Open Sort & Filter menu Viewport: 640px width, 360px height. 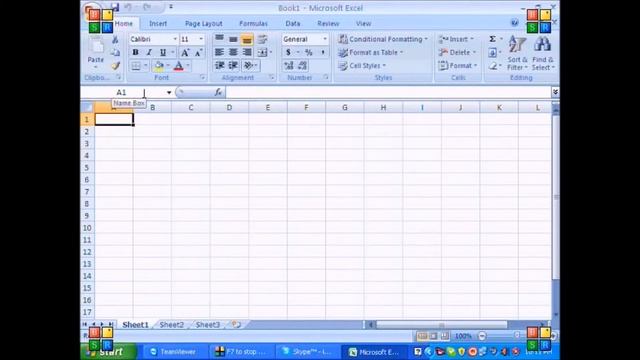coord(517,53)
